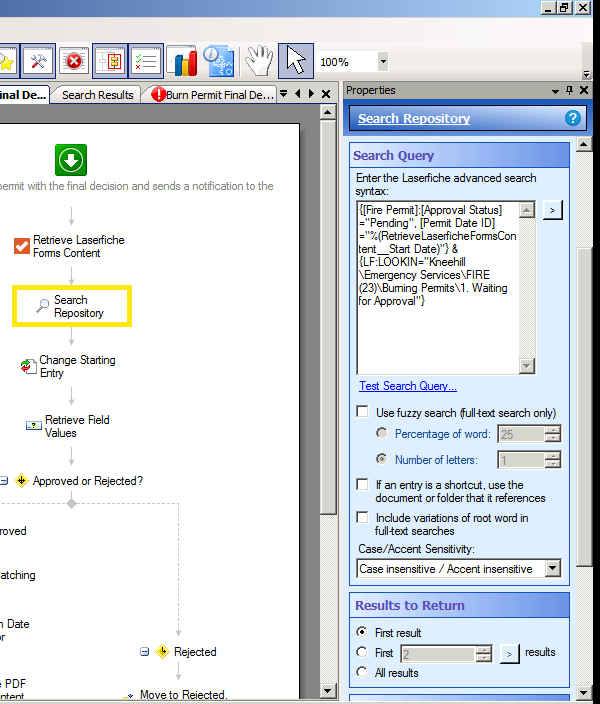Click the First results number field
This screenshot has height=704, width=600.
coord(438,654)
